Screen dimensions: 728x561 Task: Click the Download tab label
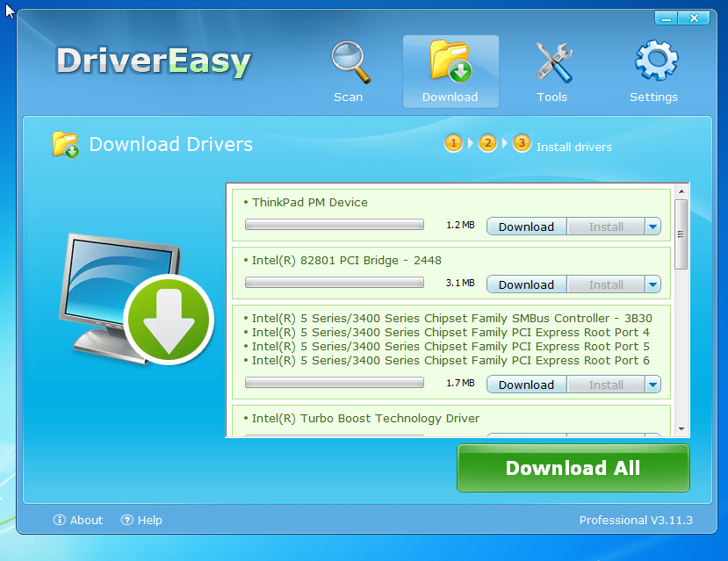(450, 97)
